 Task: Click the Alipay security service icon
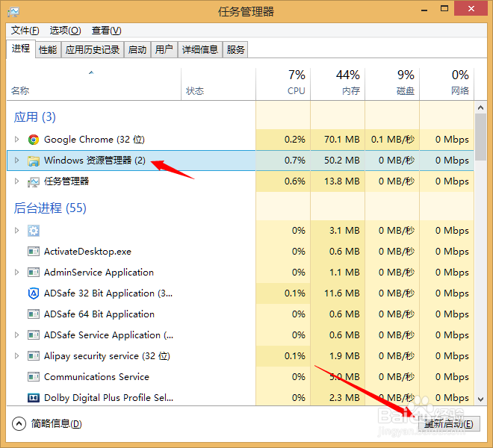pos(34,356)
